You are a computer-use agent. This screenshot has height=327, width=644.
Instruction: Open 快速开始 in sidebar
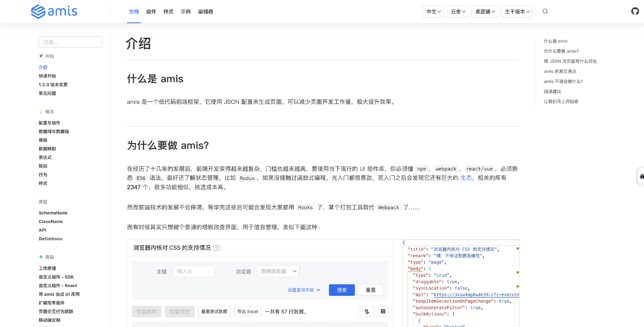47,76
